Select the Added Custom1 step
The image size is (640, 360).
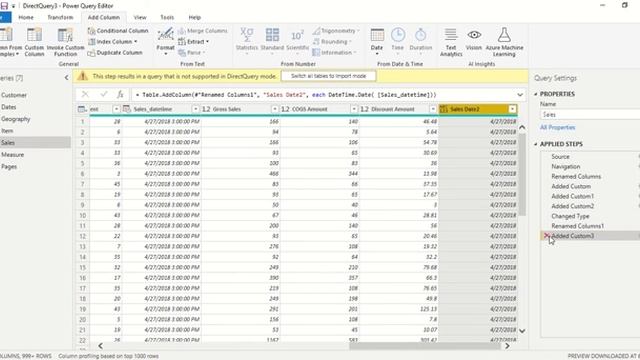(x=573, y=196)
